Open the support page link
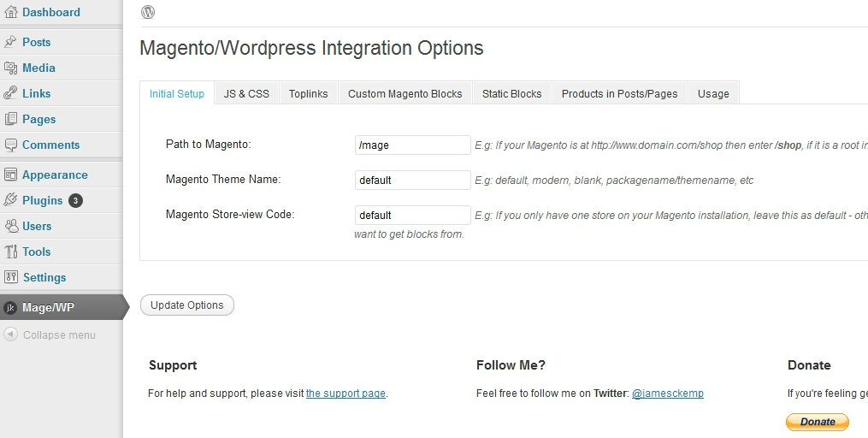868x438 pixels. click(x=345, y=394)
